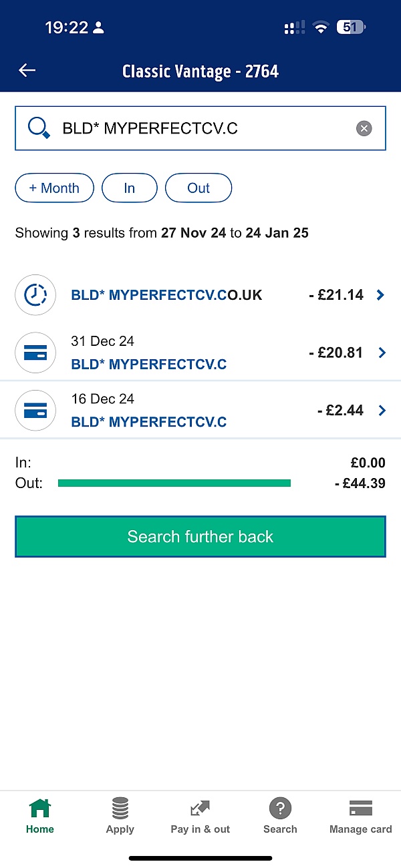Tap the BLD* MYPERFECTCV.C search text field
Image resolution: width=401 pixels, height=868 pixels.
[x=200, y=128]
